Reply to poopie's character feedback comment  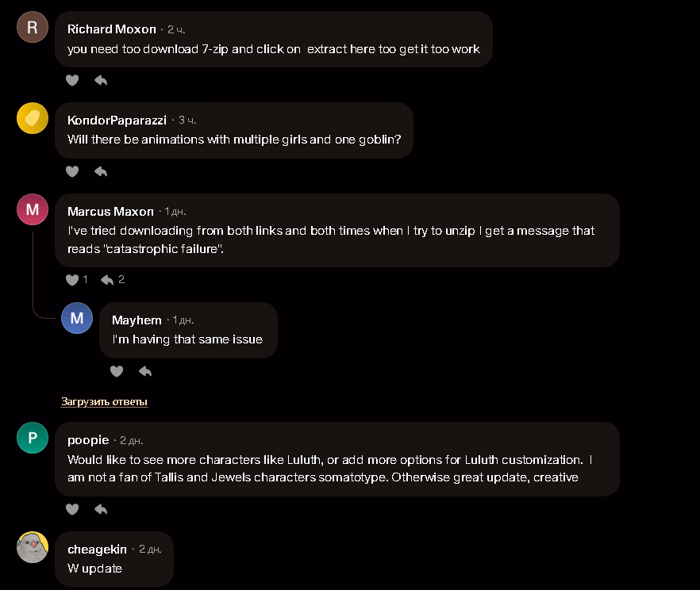point(101,509)
